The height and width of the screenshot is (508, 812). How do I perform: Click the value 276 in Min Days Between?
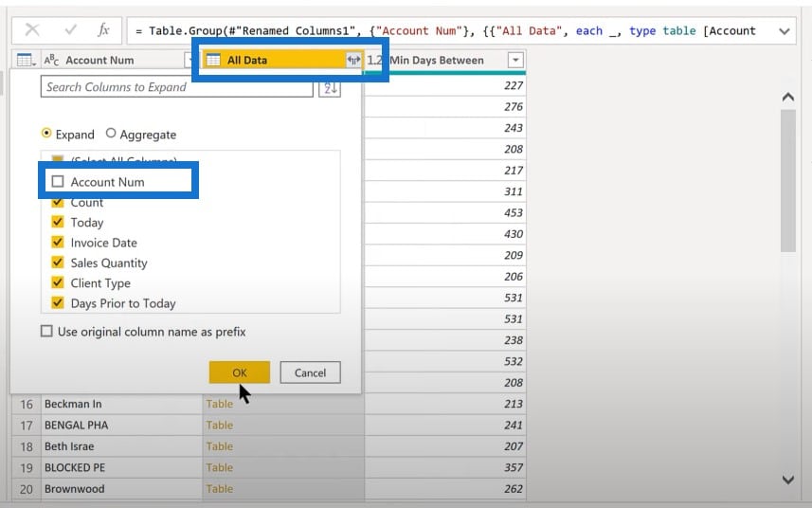point(514,107)
